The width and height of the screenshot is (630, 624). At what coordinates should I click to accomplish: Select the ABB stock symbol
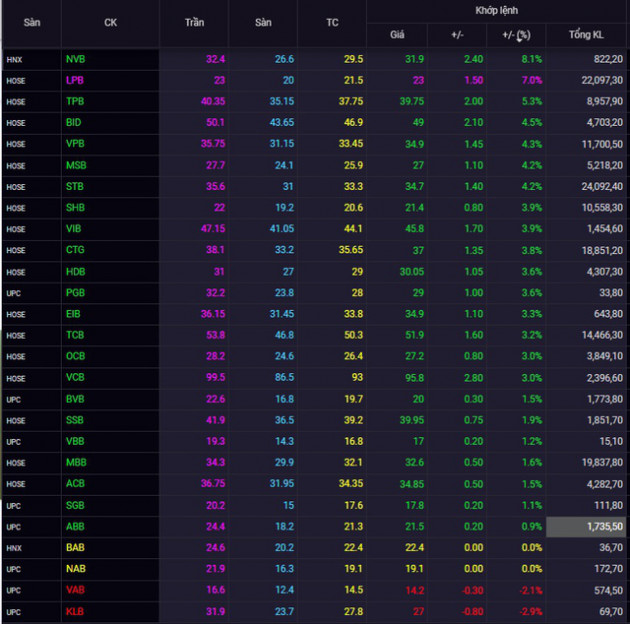(x=75, y=526)
